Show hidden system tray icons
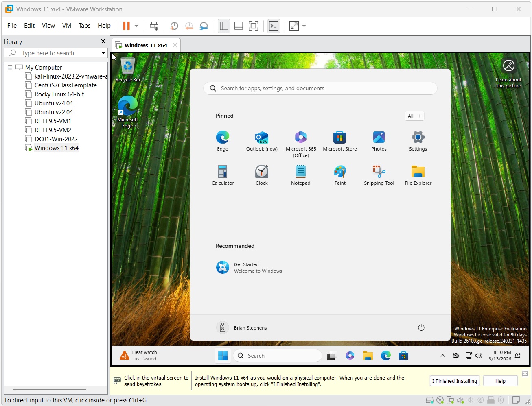Viewport: 532px width, 406px height. tap(443, 356)
